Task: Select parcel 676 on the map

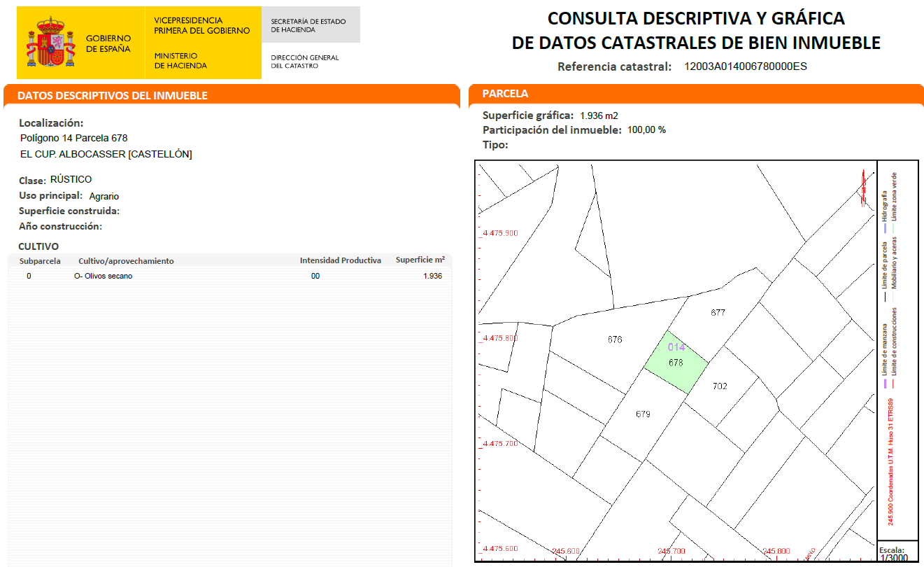Action: click(x=615, y=339)
